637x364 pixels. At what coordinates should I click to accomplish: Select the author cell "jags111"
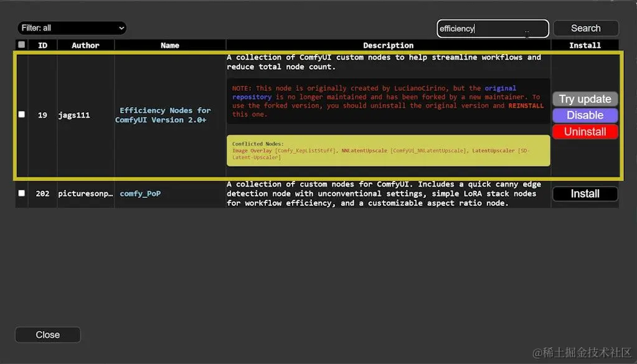[74, 115]
